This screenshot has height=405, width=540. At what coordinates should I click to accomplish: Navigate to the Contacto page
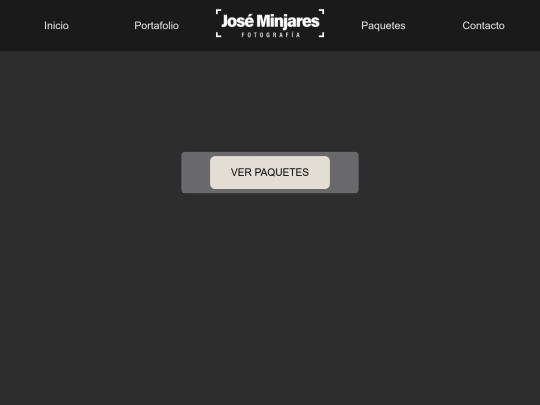(x=484, y=25)
